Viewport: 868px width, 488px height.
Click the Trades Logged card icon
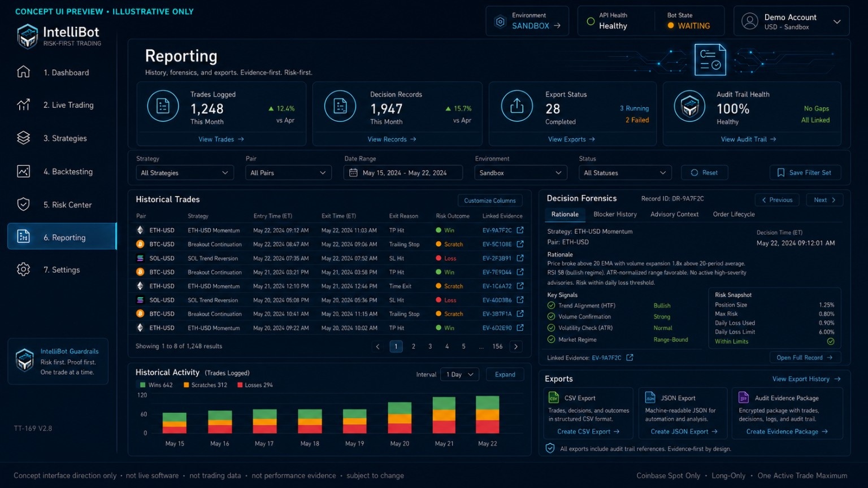[x=163, y=106]
